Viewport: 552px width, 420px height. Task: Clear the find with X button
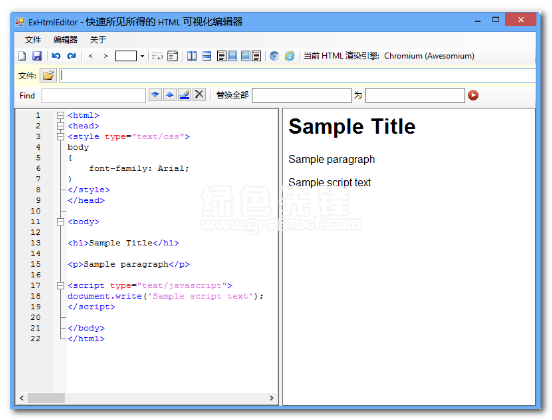[199, 95]
